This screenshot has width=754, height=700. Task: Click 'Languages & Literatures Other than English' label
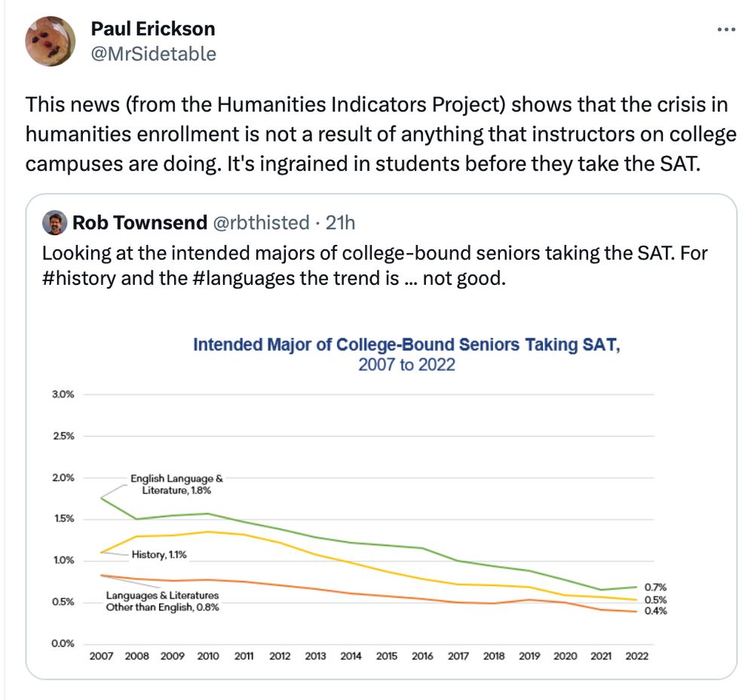(162, 601)
